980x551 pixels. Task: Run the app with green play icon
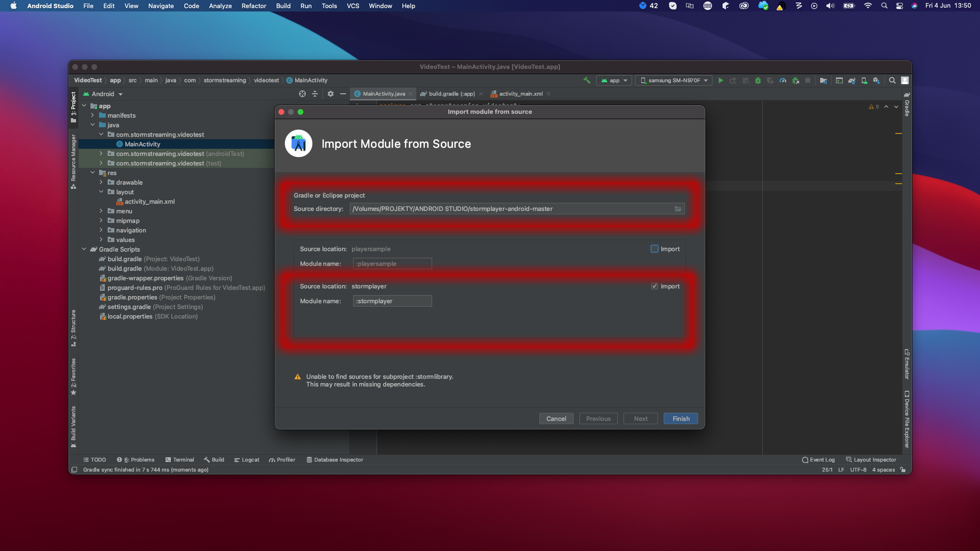tap(721, 80)
